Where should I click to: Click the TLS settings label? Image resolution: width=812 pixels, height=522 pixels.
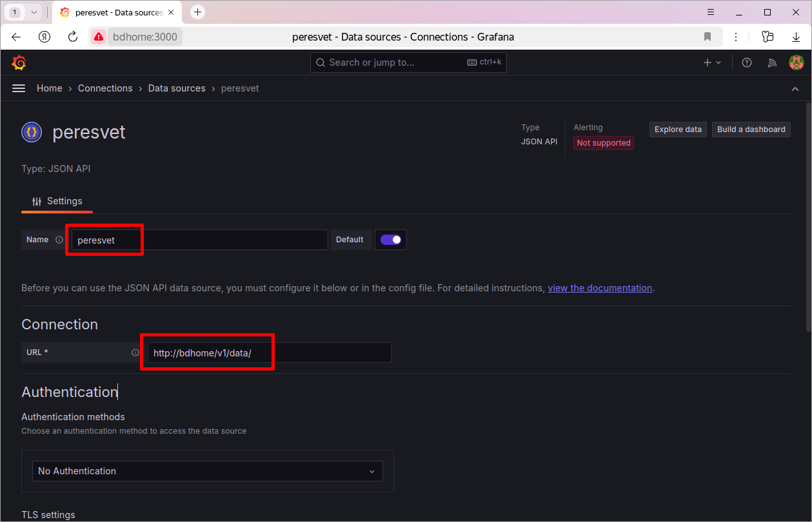48,515
